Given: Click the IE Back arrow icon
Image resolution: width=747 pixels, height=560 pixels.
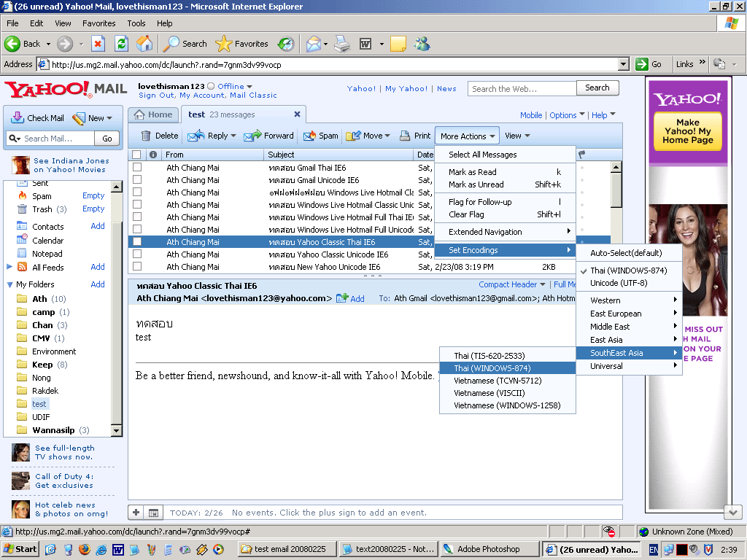Looking at the screenshot, I should pos(12,44).
